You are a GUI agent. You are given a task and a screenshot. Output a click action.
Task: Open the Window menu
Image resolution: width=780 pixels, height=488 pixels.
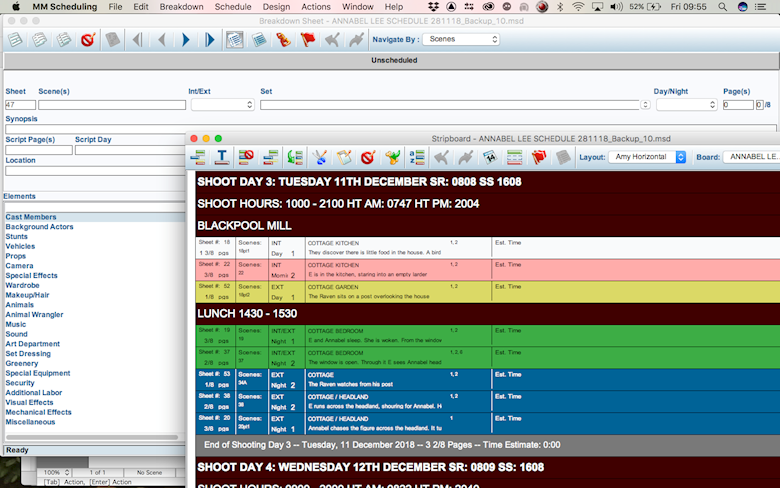click(358, 7)
